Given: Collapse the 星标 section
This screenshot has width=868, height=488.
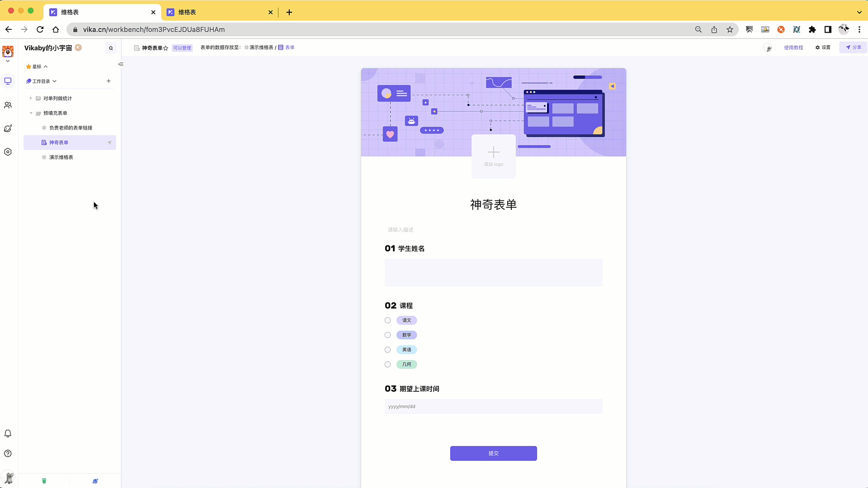Looking at the screenshot, I should click(46, 66).
